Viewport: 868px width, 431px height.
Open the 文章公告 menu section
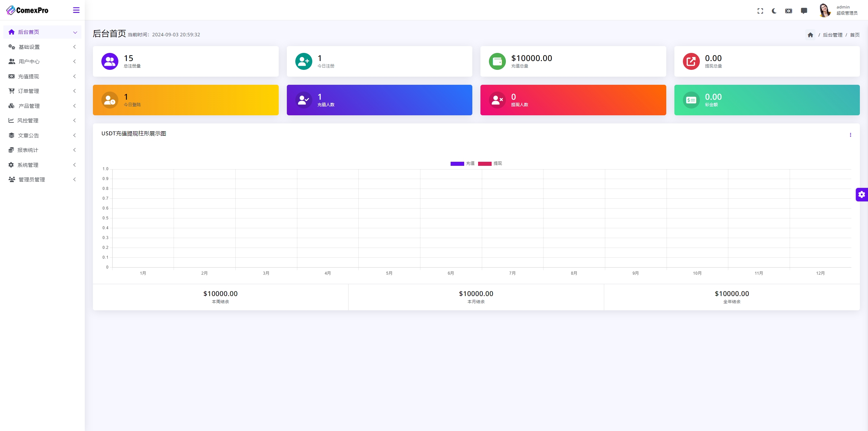point(41,135)
